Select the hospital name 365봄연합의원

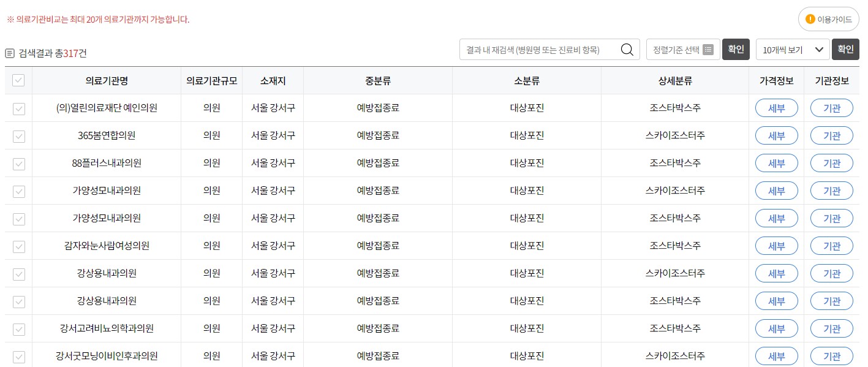pos(107,136)
